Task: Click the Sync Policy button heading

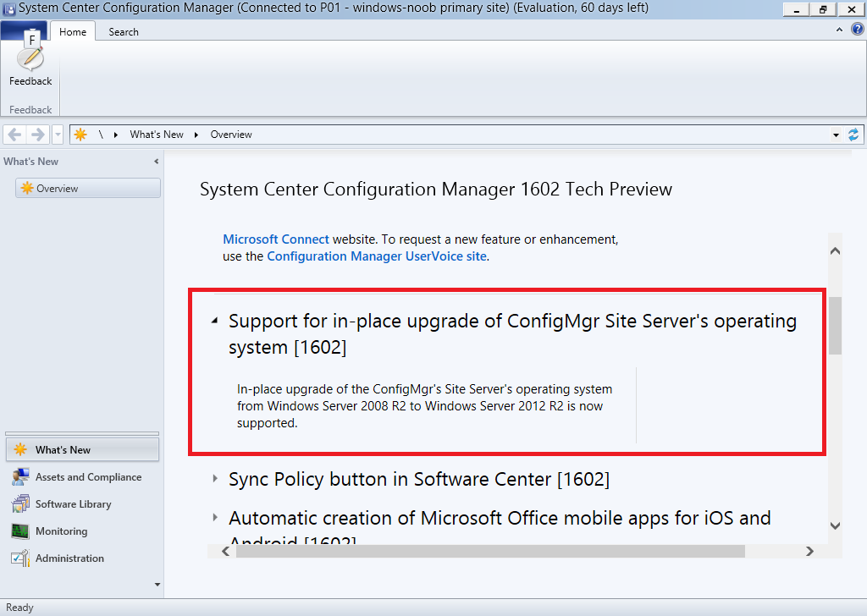Action: point(419,479)
